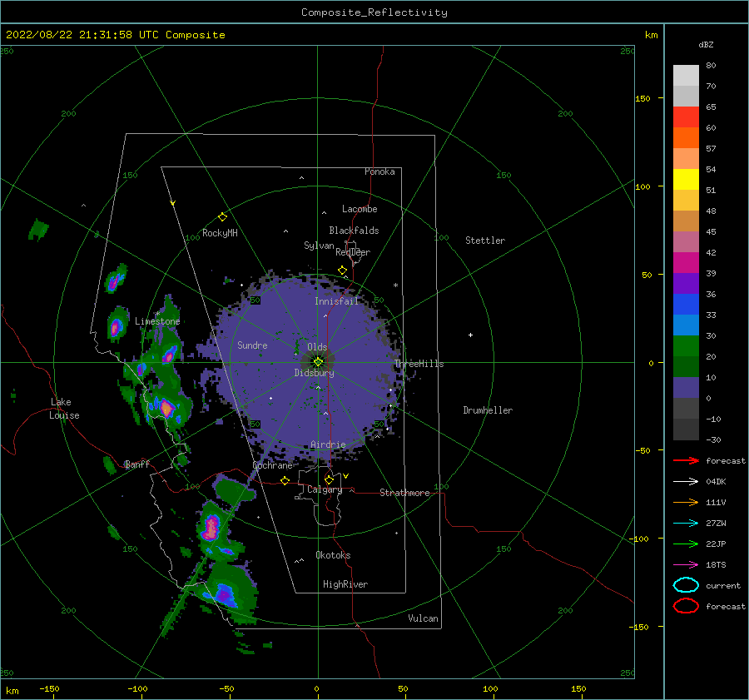Click the red forecast arrow in legend
This screenshot has height=700, width=749.
click(686, 460)
